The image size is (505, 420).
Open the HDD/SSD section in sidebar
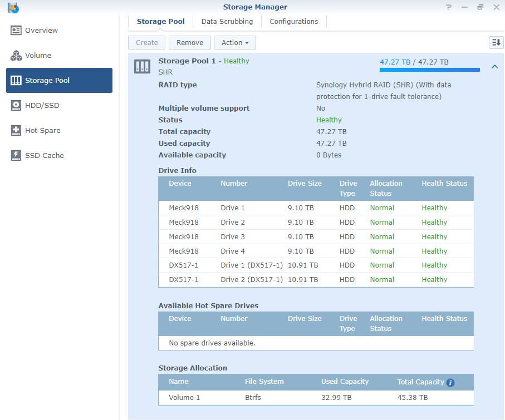(x=59, y=105)
